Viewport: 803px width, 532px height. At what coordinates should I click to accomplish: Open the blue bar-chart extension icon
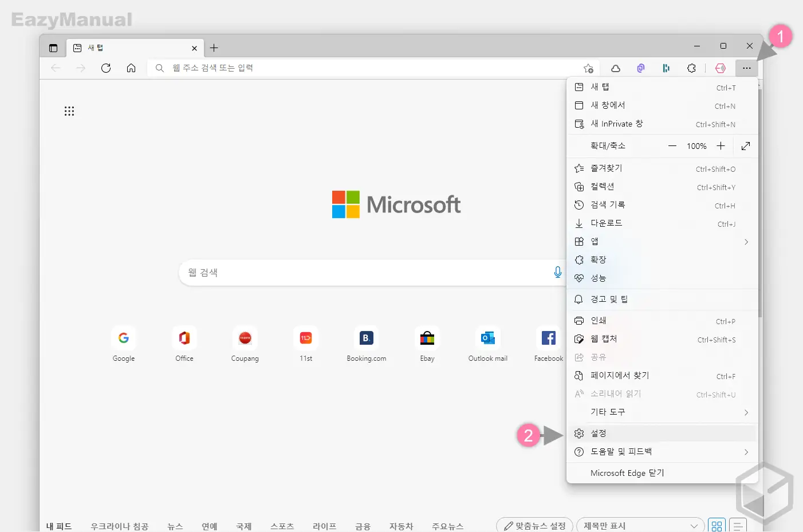point(666,68)
